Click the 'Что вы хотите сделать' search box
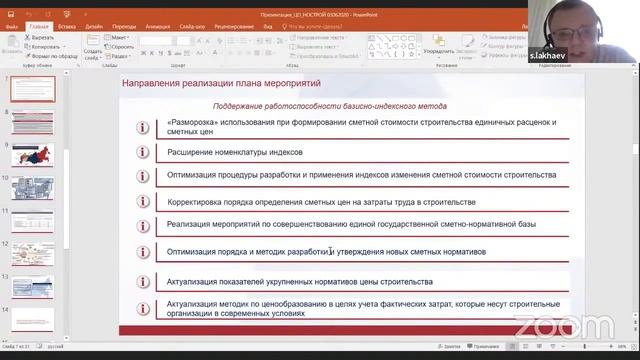 [312, 27]
